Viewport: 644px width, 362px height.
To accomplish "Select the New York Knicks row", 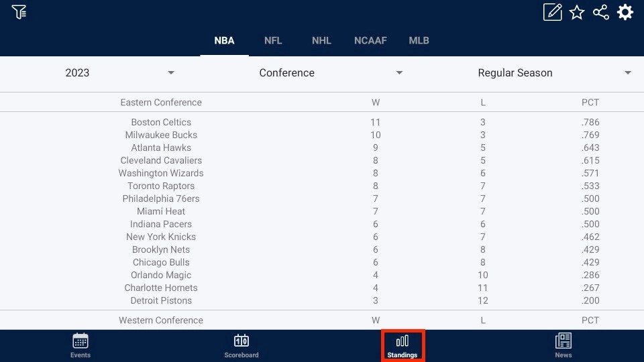I will click(322, 237).
